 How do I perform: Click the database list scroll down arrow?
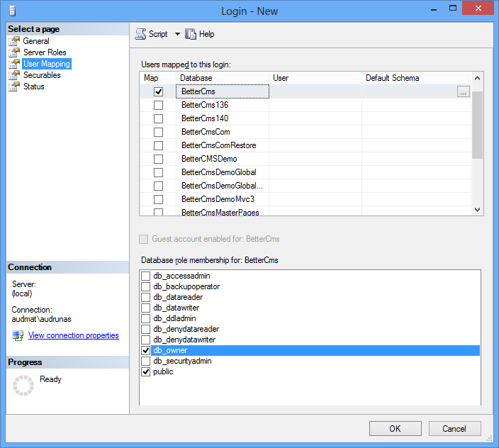click(x=477, y=210)
